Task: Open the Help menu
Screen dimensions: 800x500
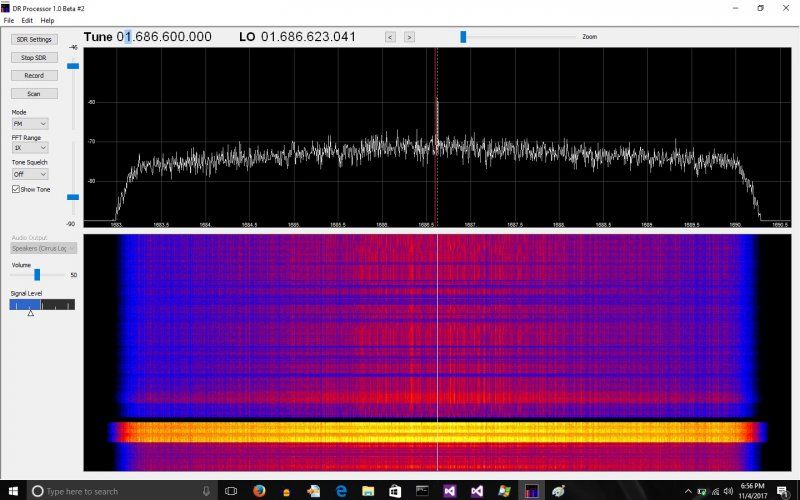Action: pyautogui.click(x=47, y=20)
